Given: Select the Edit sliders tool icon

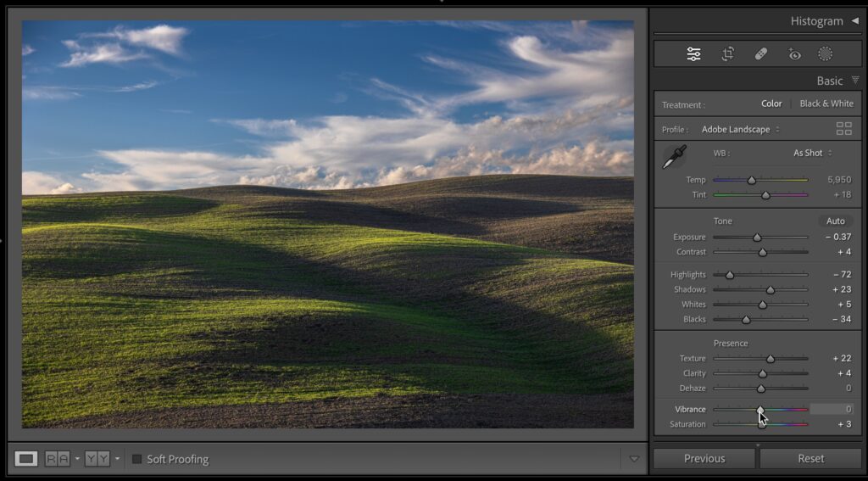Looking at the screenshot, I should pos(693,54).
